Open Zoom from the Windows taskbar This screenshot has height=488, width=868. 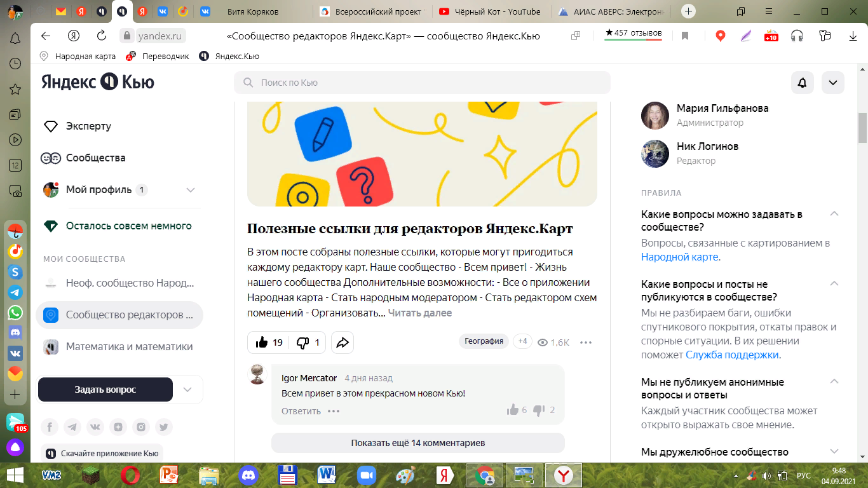click(x=367, y=475)
